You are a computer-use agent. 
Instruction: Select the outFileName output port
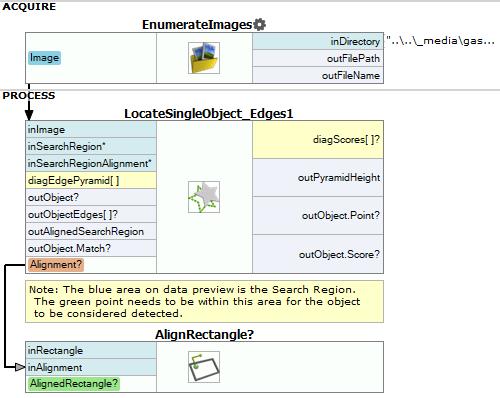pyautogui.click(x=318, y=75)
